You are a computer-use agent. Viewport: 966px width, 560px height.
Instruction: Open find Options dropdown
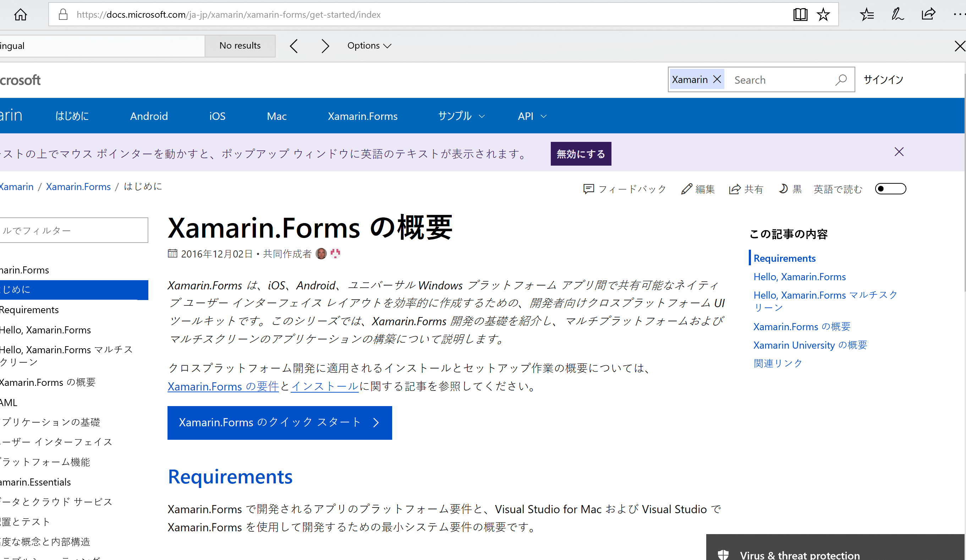[x=369, y=46]
